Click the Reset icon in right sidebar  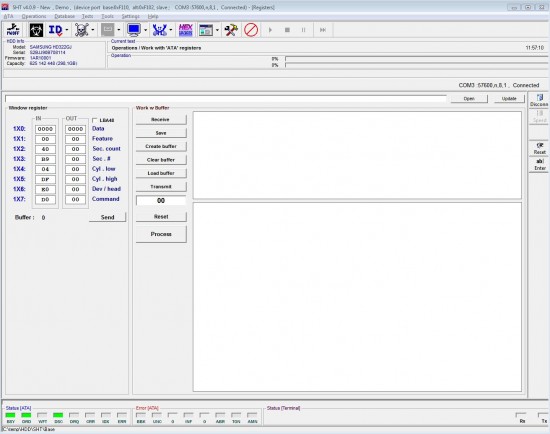click(x=539, y=148)
